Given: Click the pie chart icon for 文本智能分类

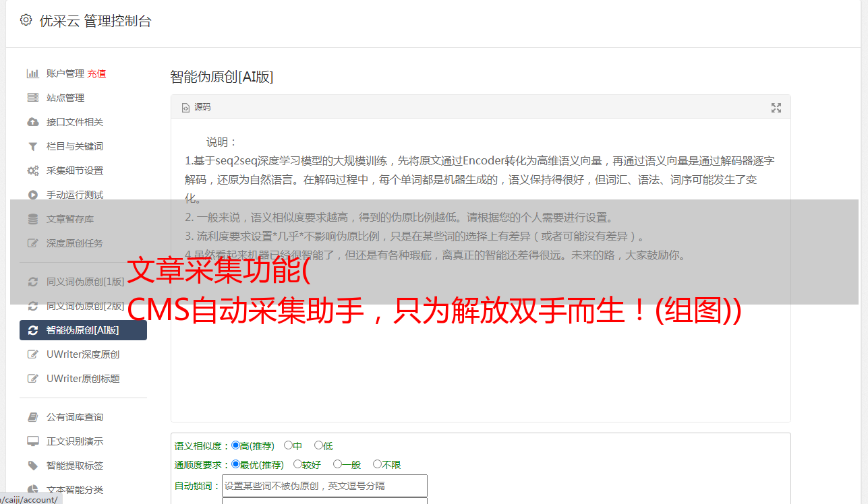Looking at the screenshot, I should [x=32, y=490].
